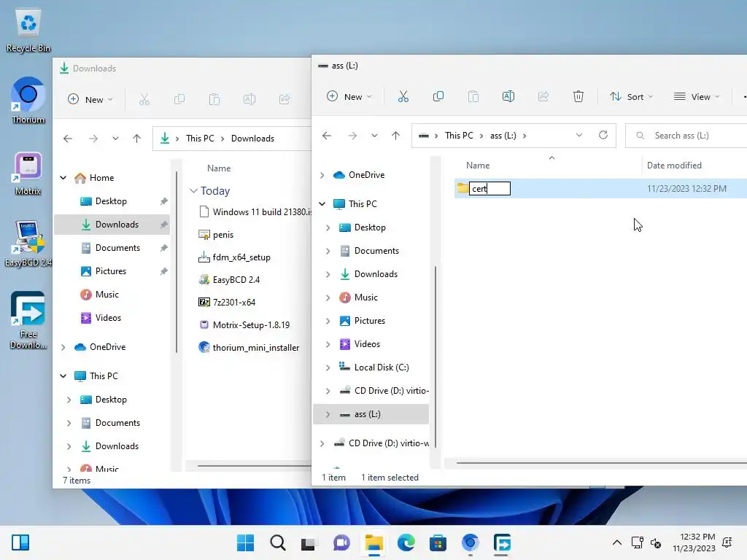
Task: Collapse This PC in ass (L:) navigation pane
Action: click(322, 204)
